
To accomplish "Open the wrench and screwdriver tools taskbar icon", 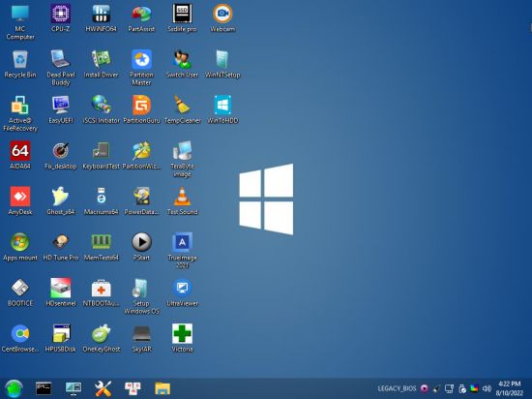I will click(103, 388).
